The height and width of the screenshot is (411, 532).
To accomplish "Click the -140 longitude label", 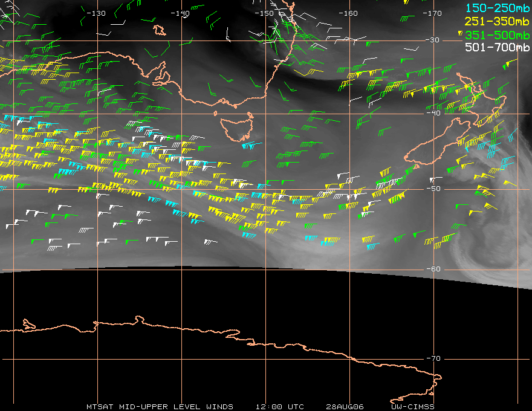I will 180,13.
